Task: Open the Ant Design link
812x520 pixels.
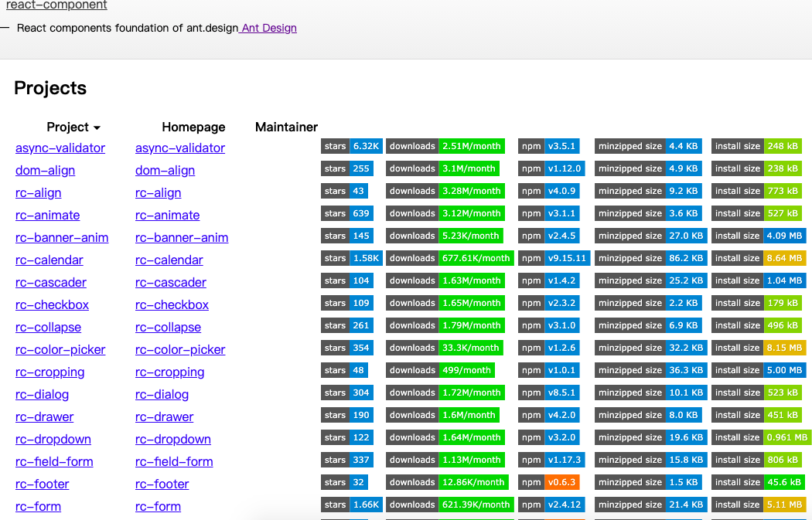Action: (x=268, y=28)
